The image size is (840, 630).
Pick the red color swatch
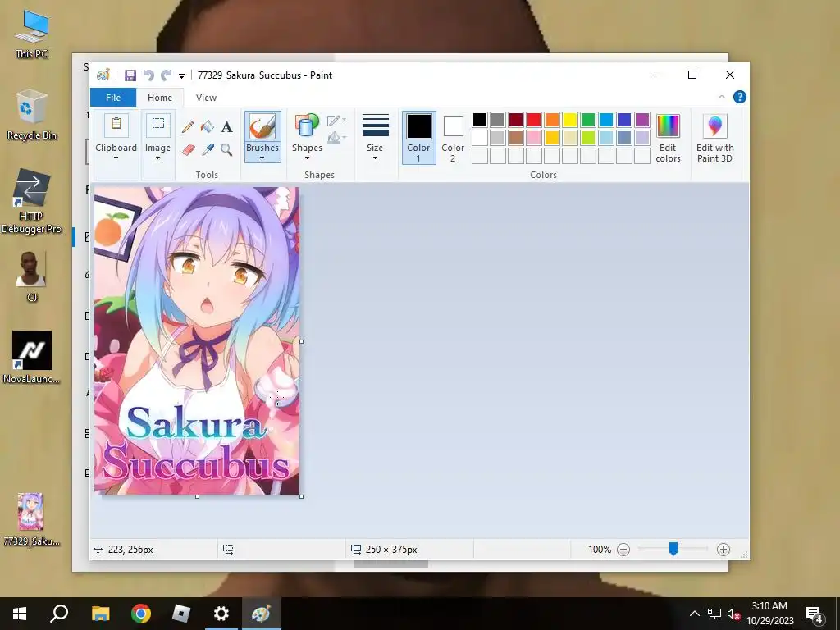[x=534, y=120]
